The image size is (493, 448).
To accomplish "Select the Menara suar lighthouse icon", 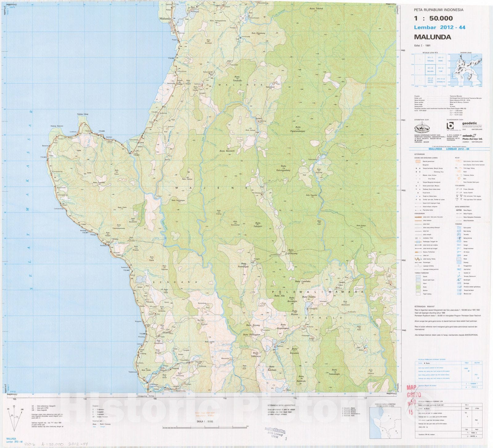I will pyautogui.click(x=460, y=293).
